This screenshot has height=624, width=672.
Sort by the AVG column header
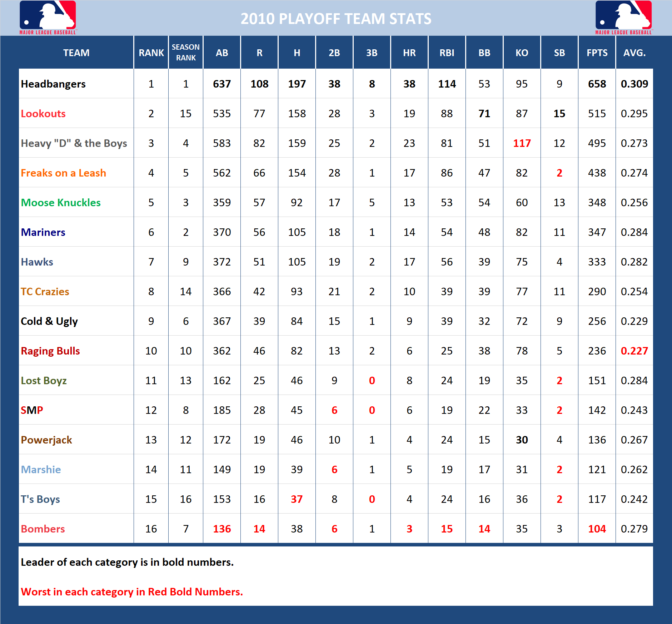click(634, 53)
